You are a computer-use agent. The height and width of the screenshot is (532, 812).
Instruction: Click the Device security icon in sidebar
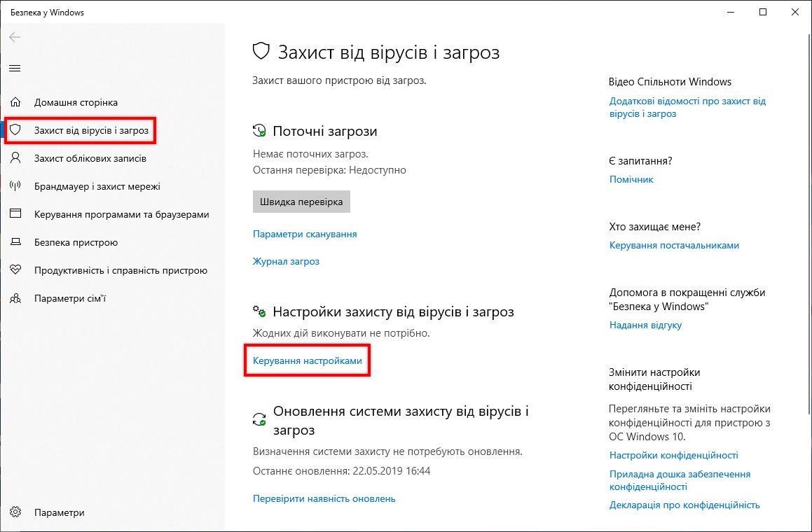click(x=17, y=242)
